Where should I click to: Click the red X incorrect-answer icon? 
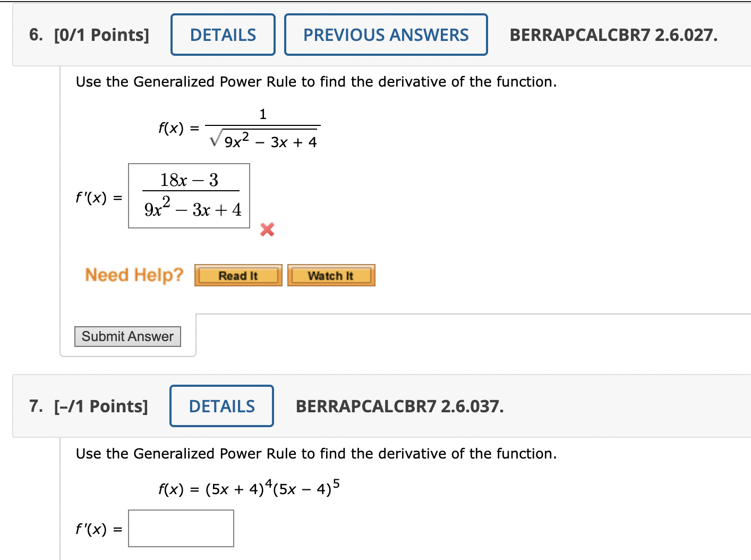(x=267, y=230)
